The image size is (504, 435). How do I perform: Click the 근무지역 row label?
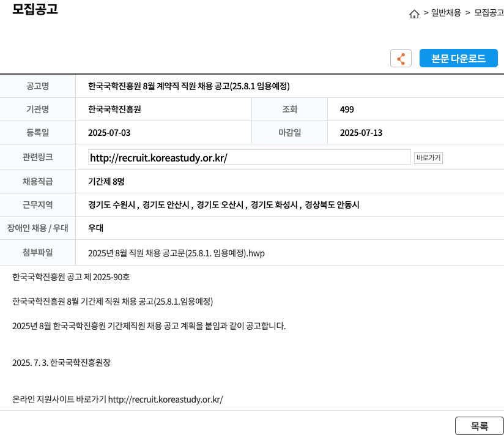37,204
